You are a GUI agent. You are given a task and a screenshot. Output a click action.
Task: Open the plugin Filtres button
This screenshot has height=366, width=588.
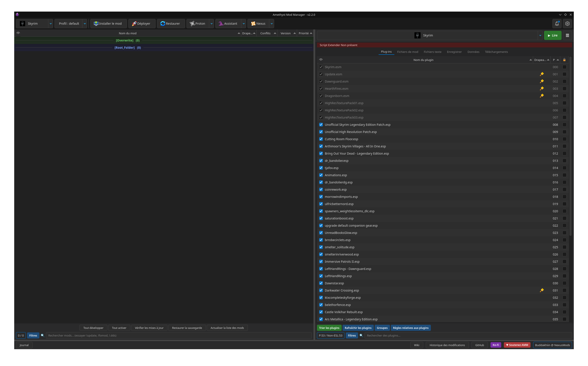tap(352, 335)
